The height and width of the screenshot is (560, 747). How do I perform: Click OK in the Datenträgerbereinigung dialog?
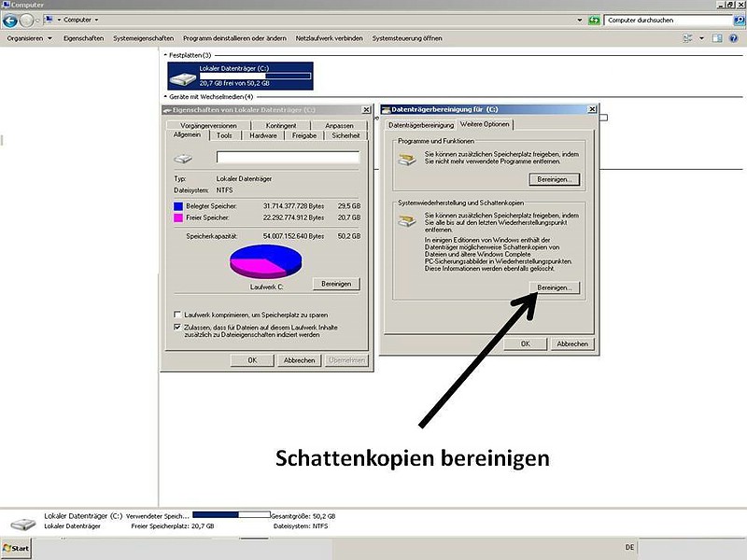tap(526, 343)
